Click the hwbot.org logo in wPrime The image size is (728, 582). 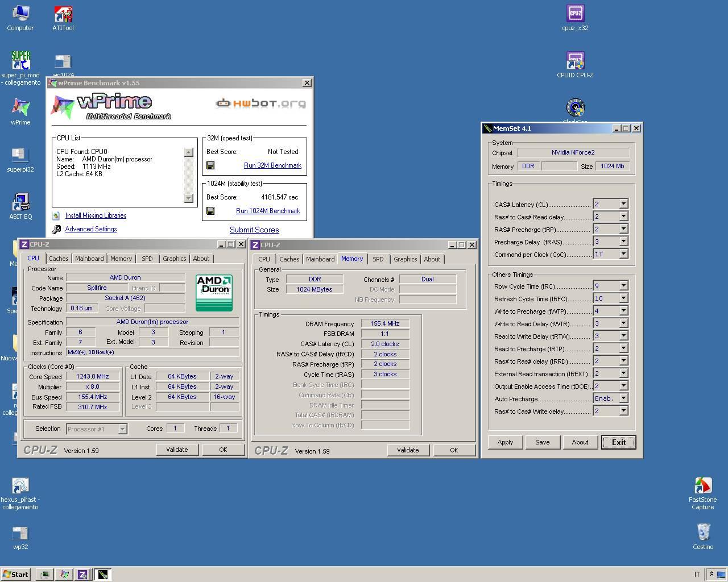tap(260, 103)
